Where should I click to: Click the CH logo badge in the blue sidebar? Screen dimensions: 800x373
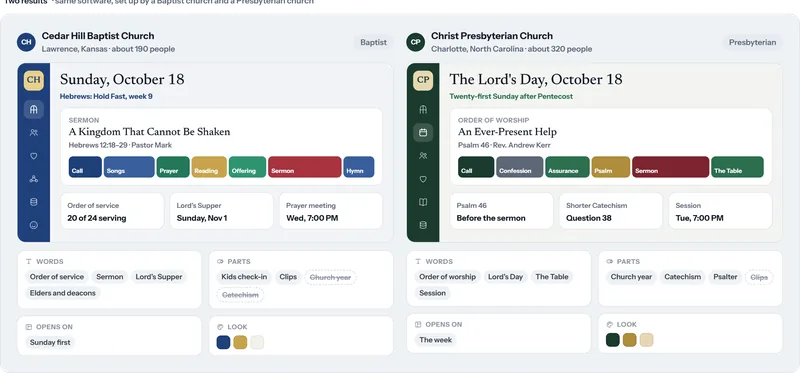(34, 80)
